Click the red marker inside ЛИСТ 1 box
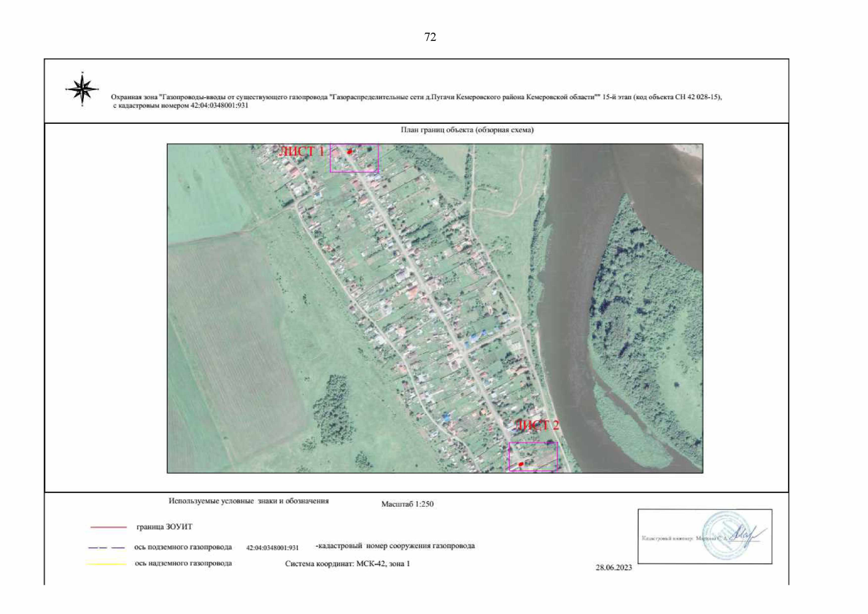This screenshot has width=868, height=614. (x=349, y=151)
